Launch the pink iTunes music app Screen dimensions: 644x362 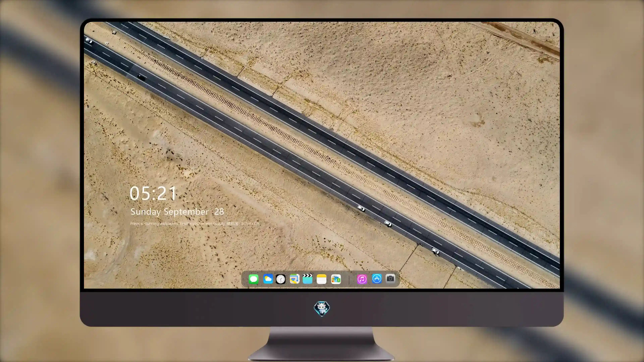(362, 279)
